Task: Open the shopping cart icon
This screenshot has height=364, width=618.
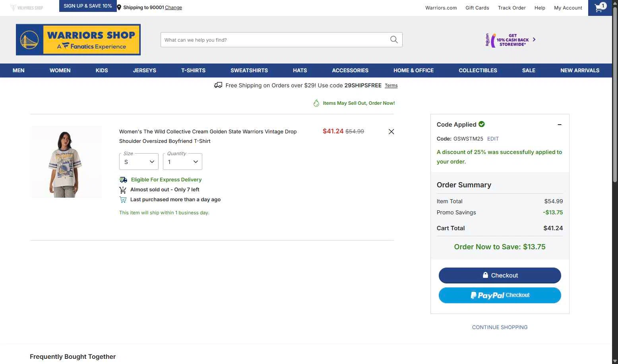Action: (600, 8)
